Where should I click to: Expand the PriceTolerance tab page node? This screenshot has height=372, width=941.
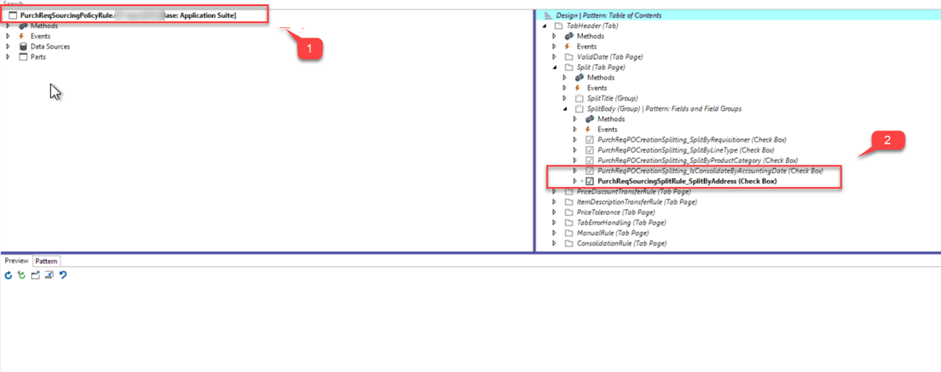(x=555, y=212)
